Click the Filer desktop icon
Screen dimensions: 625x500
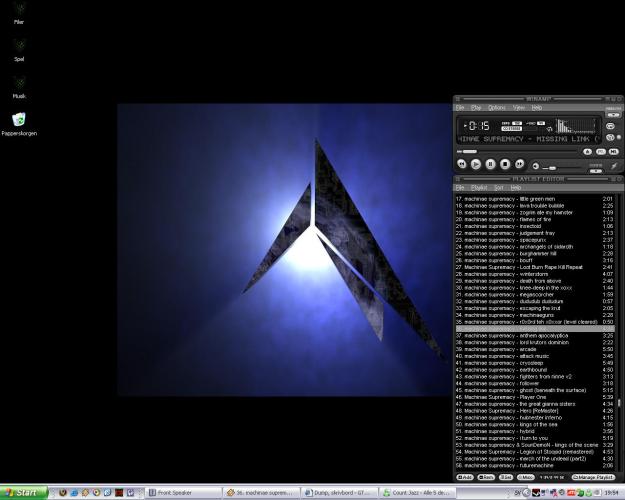click(x=19, y=11)
